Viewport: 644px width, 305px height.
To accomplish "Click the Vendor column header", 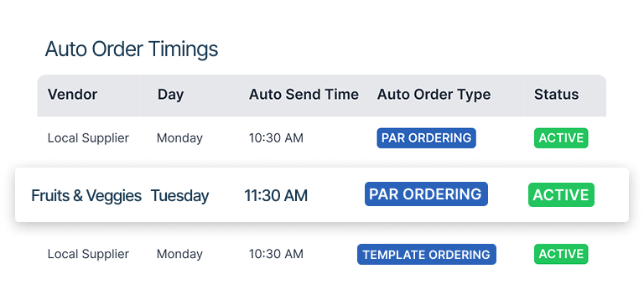I will pyautogui.click(x=72, y=95).
